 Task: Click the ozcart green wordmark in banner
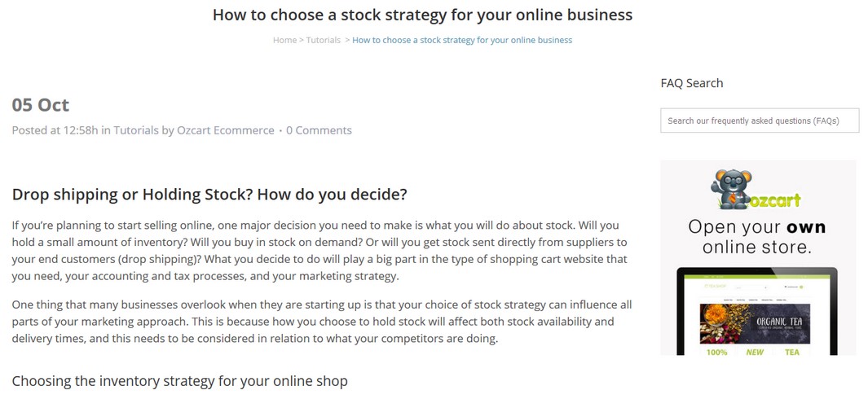pyautogui.click(x=776, y=199)
